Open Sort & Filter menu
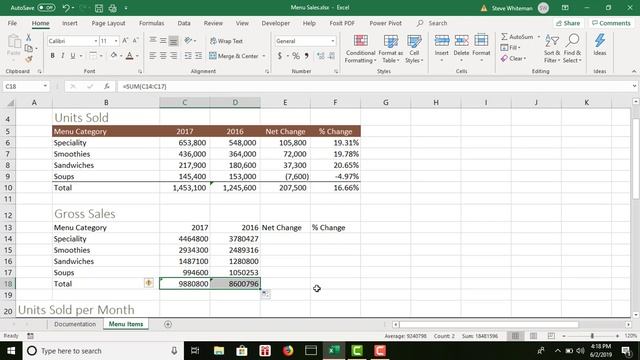 [x=552, y=49]
